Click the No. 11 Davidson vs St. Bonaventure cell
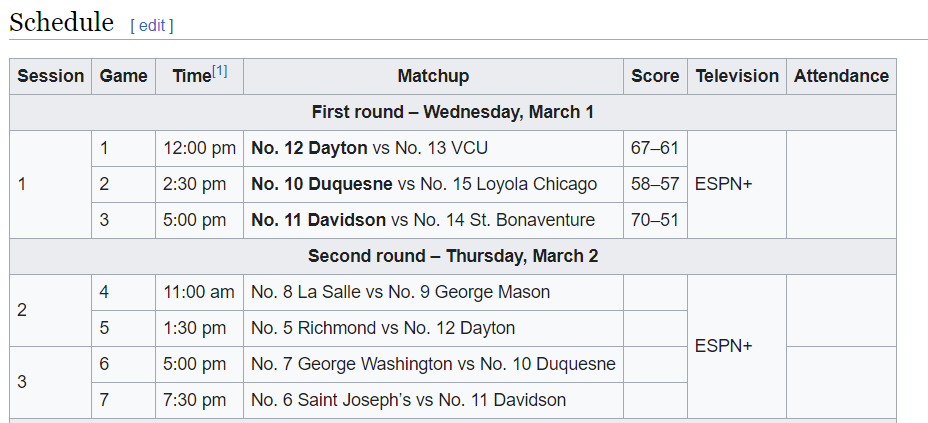This screenshot has width=928, height=423. [423, 220]
